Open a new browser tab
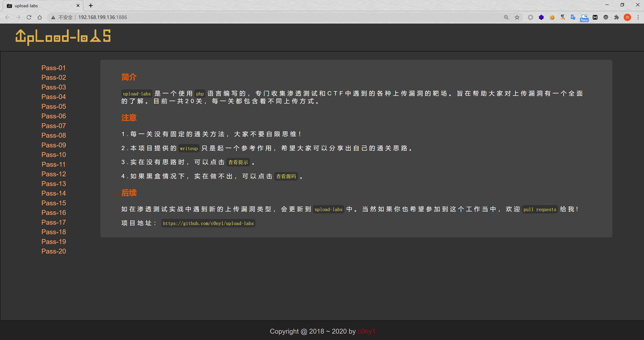This screenshot has width=644, height=340. coord(91,6)
